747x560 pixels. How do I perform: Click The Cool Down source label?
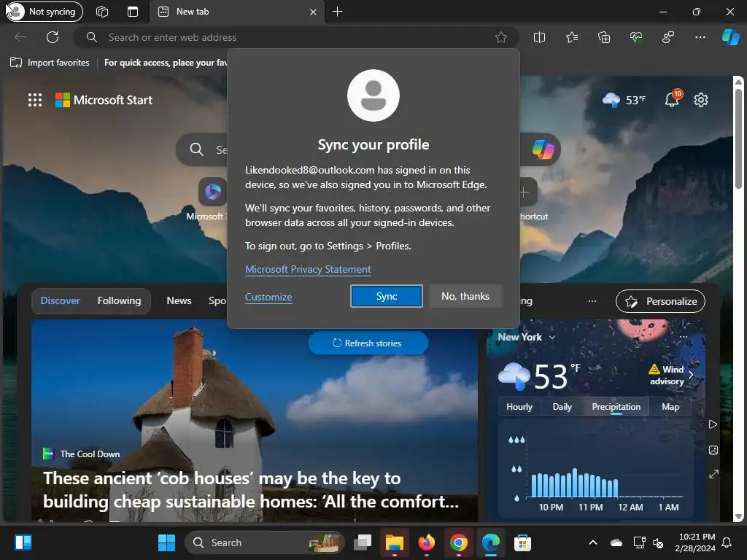tap(90, 454)
